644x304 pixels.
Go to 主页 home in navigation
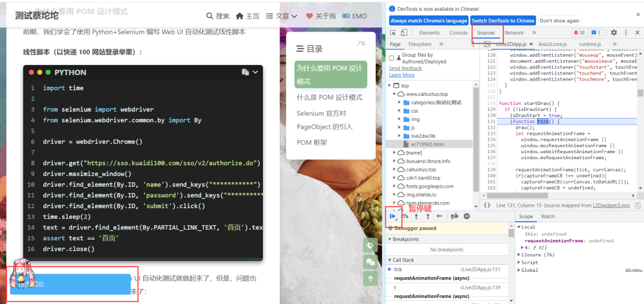(247, 16)
